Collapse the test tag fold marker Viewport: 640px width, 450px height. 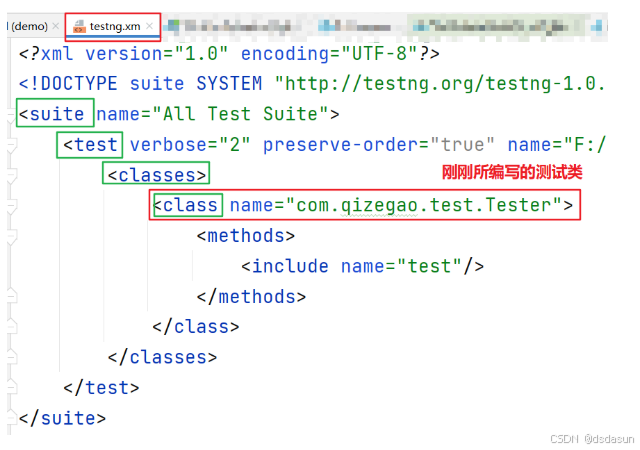pyautogui.click(x=11, y=146)
